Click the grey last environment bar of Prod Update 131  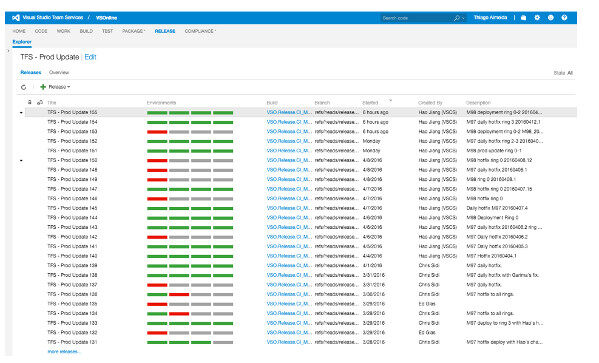[x=223, y=342]
